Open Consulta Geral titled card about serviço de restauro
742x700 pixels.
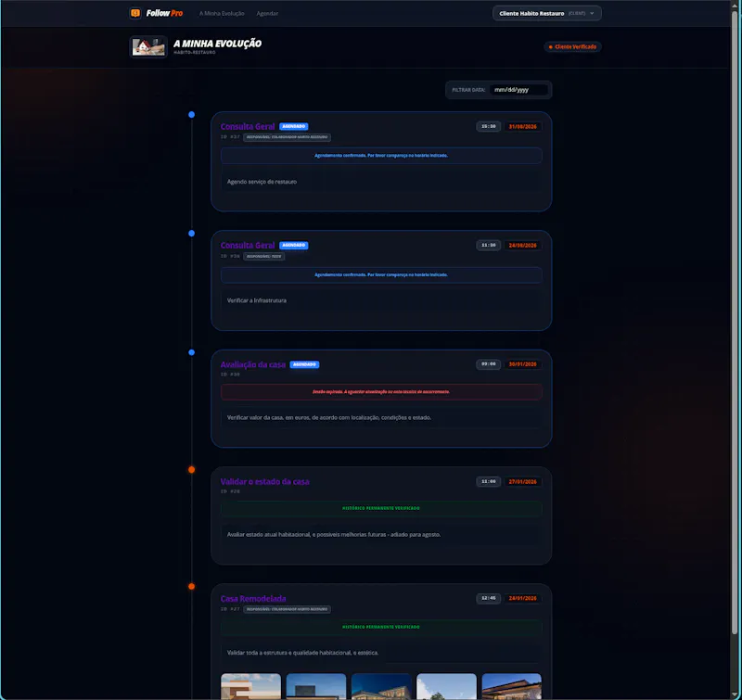click(x=248, y=126)
